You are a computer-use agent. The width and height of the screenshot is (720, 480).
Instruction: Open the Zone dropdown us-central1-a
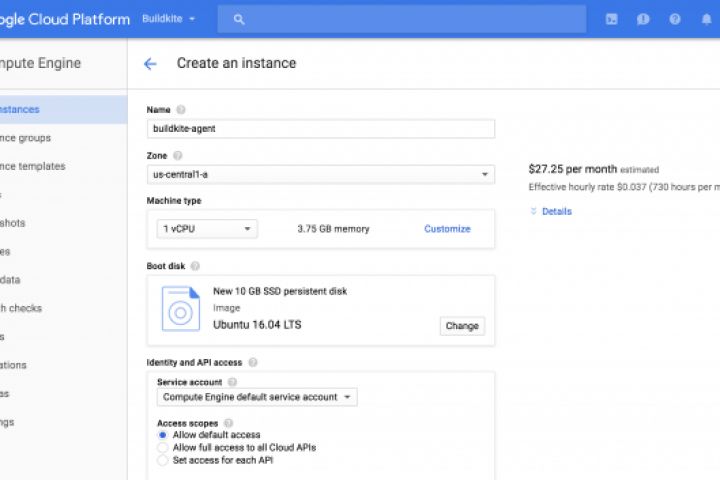pos(320,175)
